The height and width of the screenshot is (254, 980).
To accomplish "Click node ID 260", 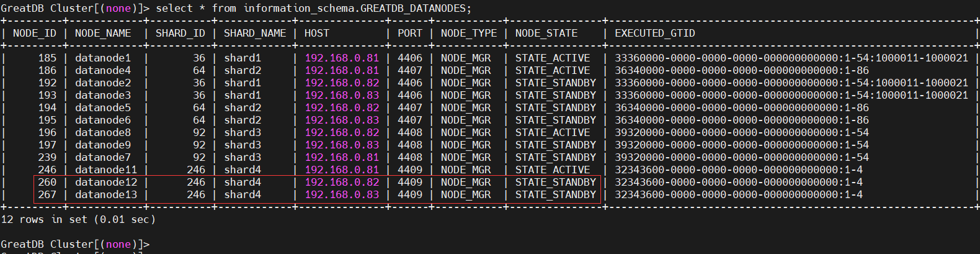I will tap(47, 183).
